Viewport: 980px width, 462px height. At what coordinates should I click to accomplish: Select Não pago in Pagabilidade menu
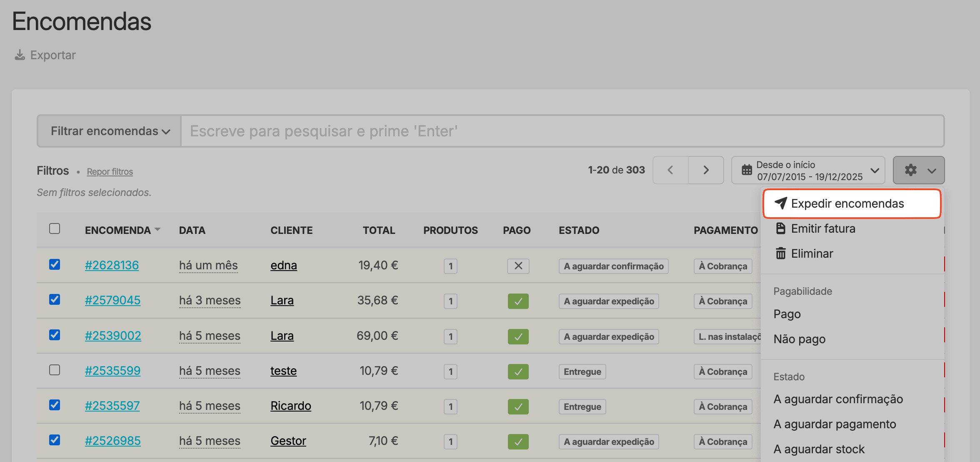coord(799,339)
